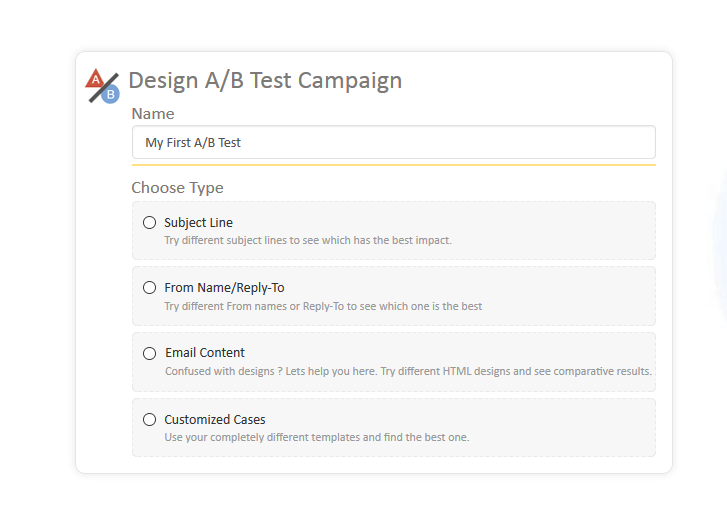Click the 'Try different subject lines' description text
Image resolution: width=727 pixels, height=529 pixels.
point(308,240)
